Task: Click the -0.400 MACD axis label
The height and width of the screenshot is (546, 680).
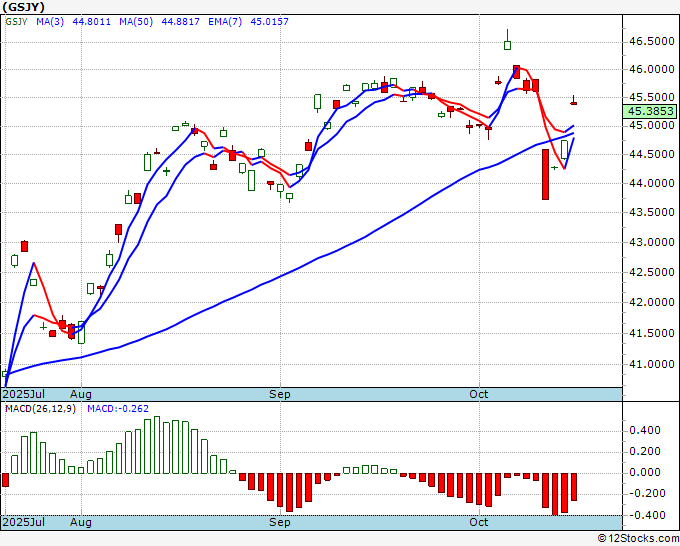Action: point(647,515)
